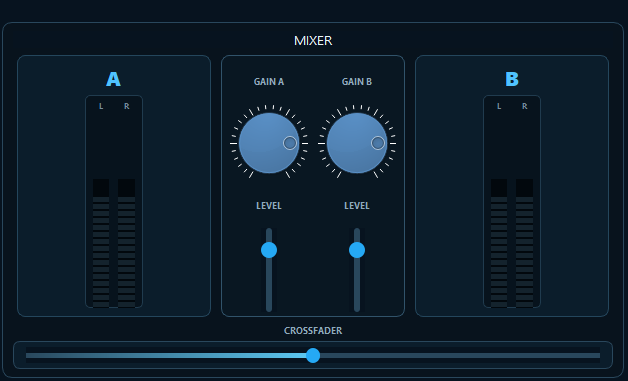
Task: Click the CROSSFADER slider handle
Action: click(313, 355)
